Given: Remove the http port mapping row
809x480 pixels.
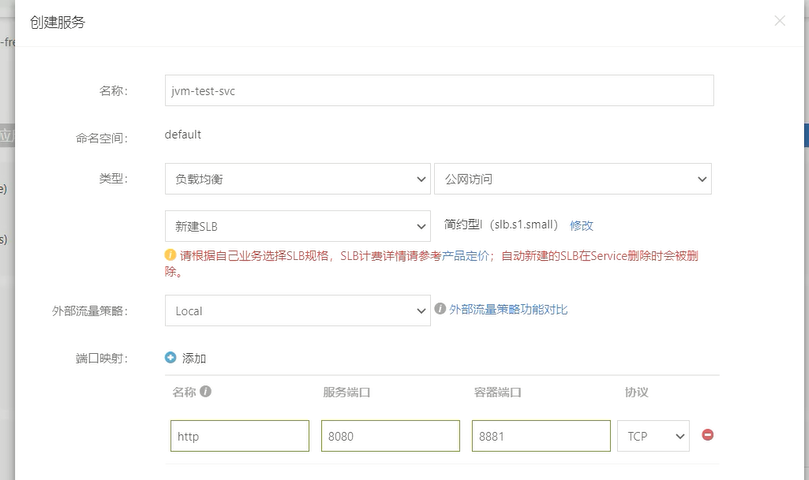Looking at the screenshot, I should [x=708, y=435].
